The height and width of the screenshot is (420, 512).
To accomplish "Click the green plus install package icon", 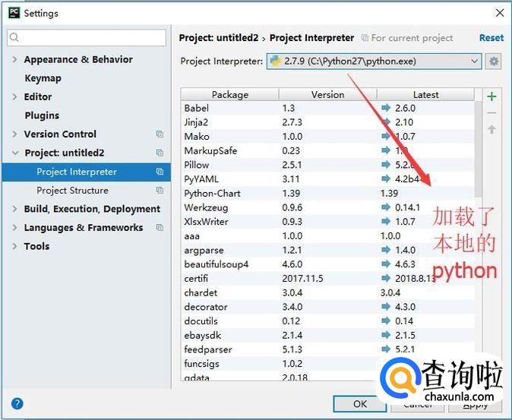I will point(491,96).
